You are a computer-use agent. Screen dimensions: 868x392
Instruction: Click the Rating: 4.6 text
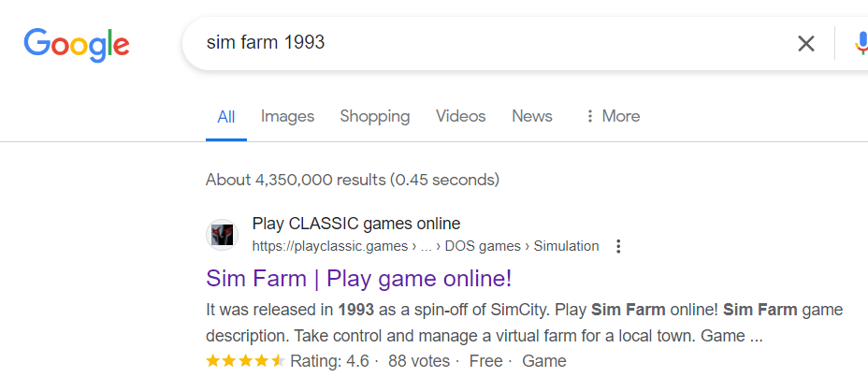tap(329, 361)
